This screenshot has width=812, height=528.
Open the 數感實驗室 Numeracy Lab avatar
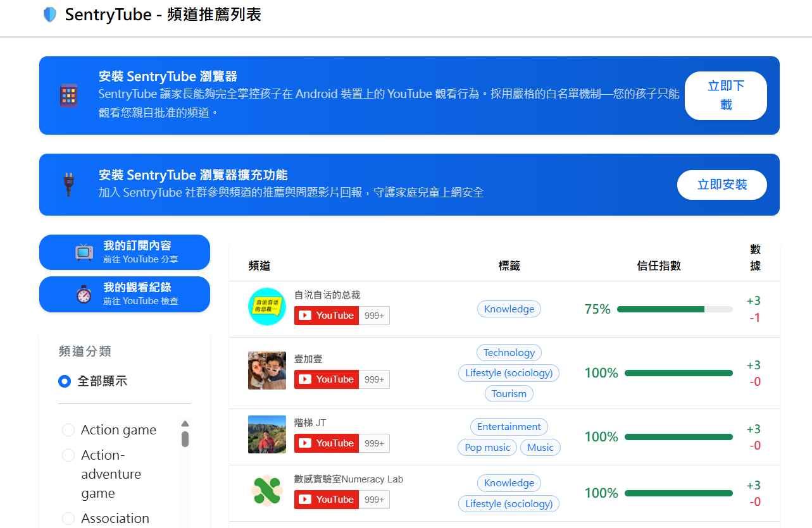click(267, 491)
